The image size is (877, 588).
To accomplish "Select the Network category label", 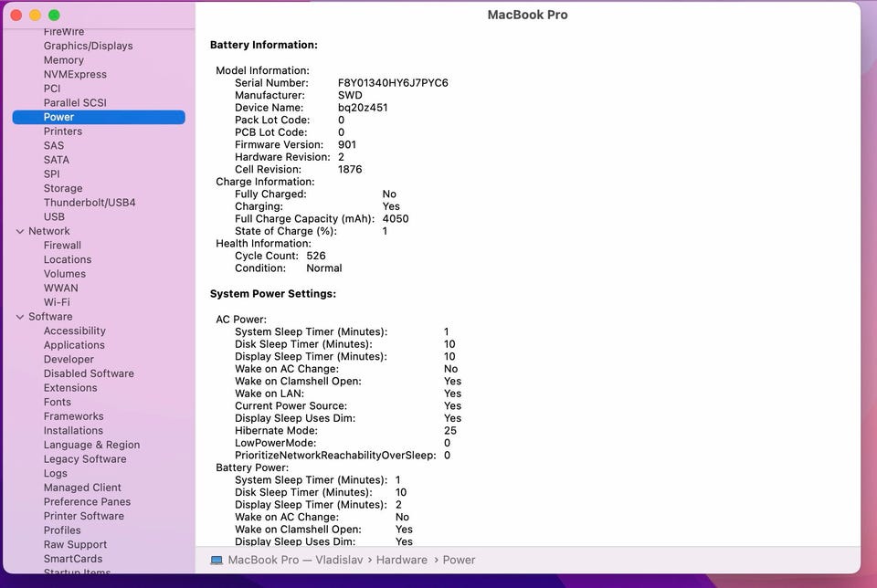I will pyautogui.click(x=49, y=231).
